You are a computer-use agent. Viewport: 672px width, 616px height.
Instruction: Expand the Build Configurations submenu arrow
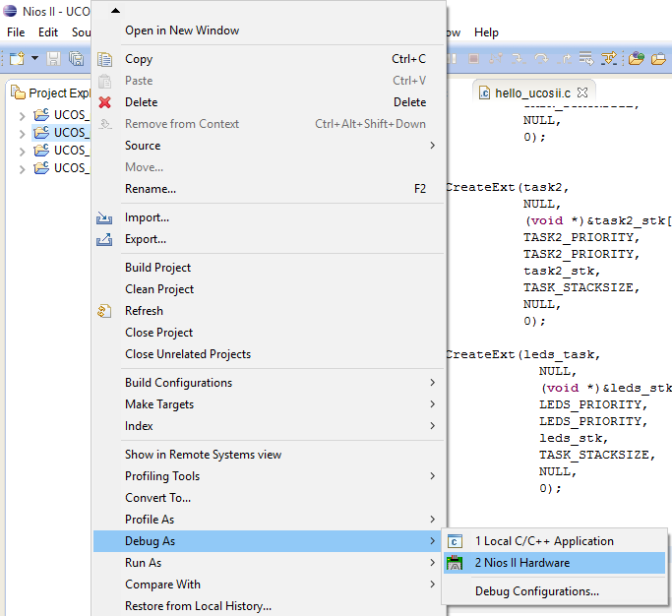433,383
